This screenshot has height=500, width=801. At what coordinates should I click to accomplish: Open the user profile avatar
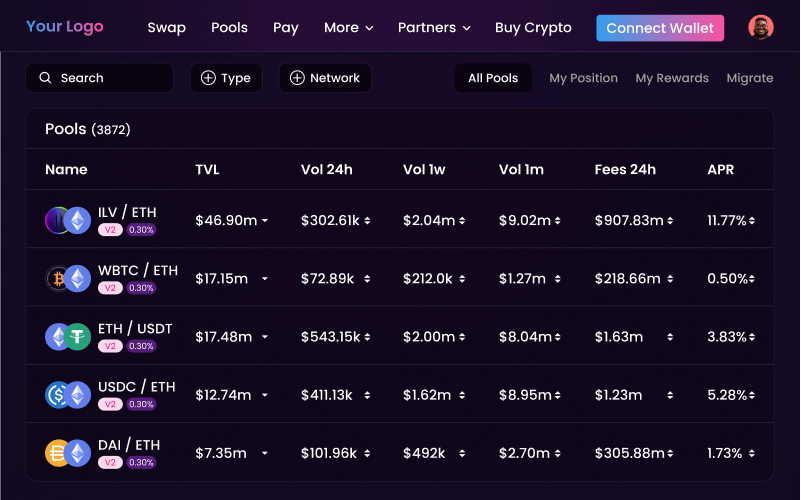pos(761,28)
